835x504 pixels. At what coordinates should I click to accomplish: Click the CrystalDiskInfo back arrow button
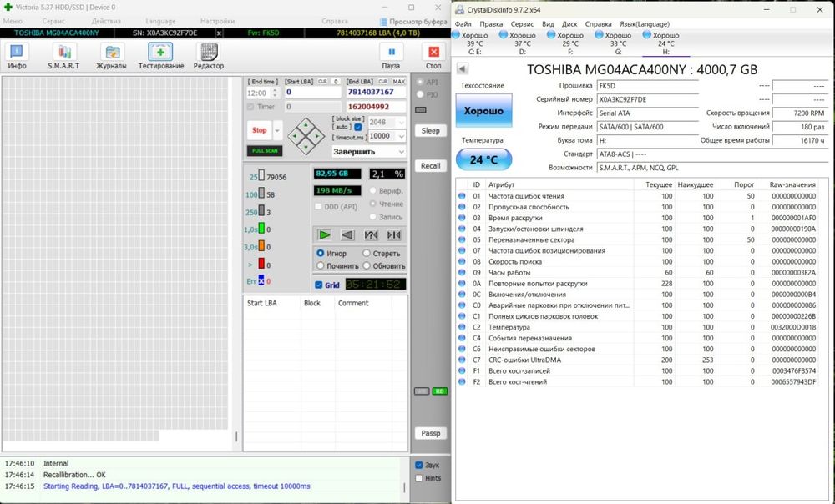pyautogui.click(x=463, y=68)
